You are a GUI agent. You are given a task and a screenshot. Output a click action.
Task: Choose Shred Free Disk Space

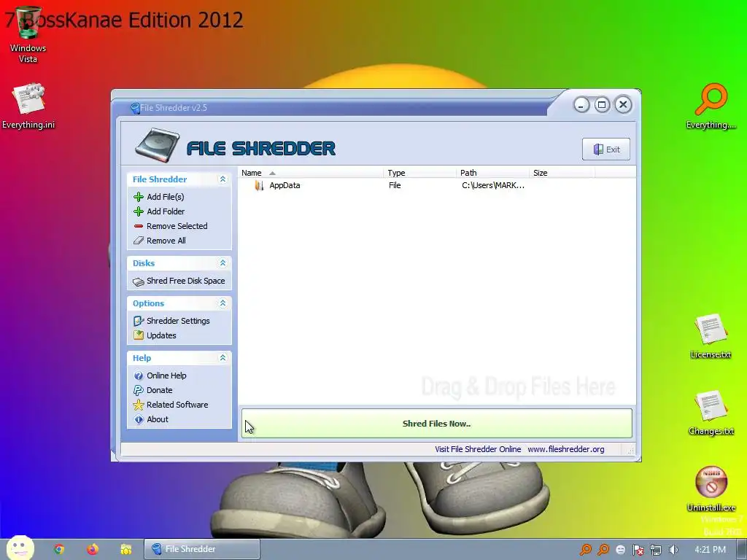click(x=186, y=281)
